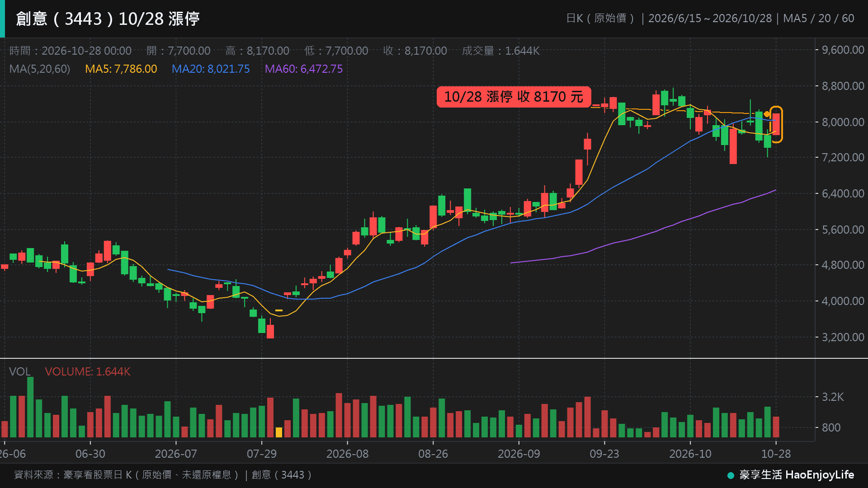
Task: Click the orange diamond marker beside the last candle
Action: coord(767,114)
